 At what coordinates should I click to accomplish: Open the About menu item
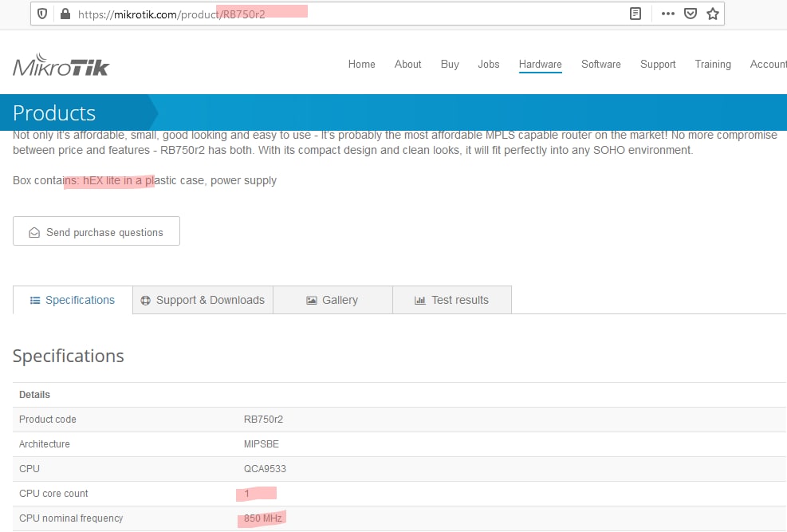tap(407, 65)
